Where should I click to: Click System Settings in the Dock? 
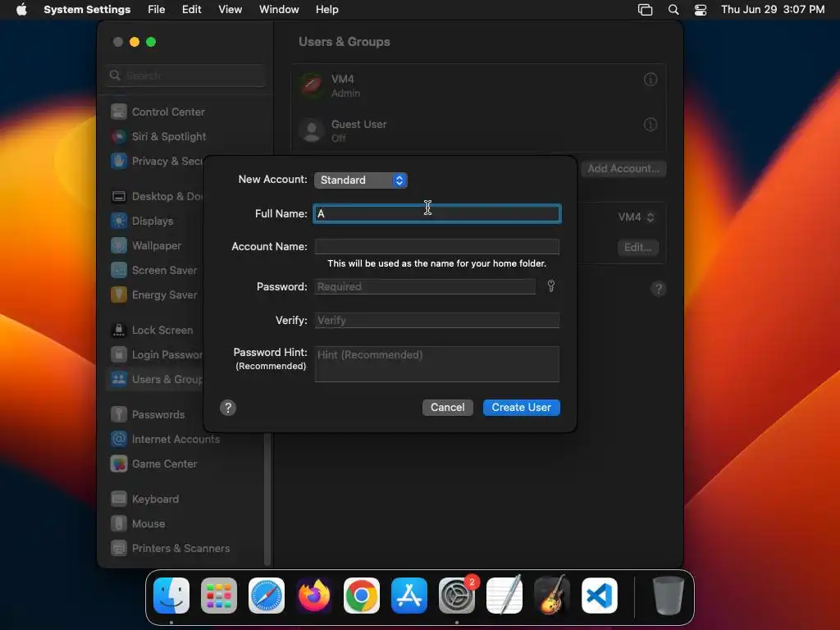click(457, 596)
